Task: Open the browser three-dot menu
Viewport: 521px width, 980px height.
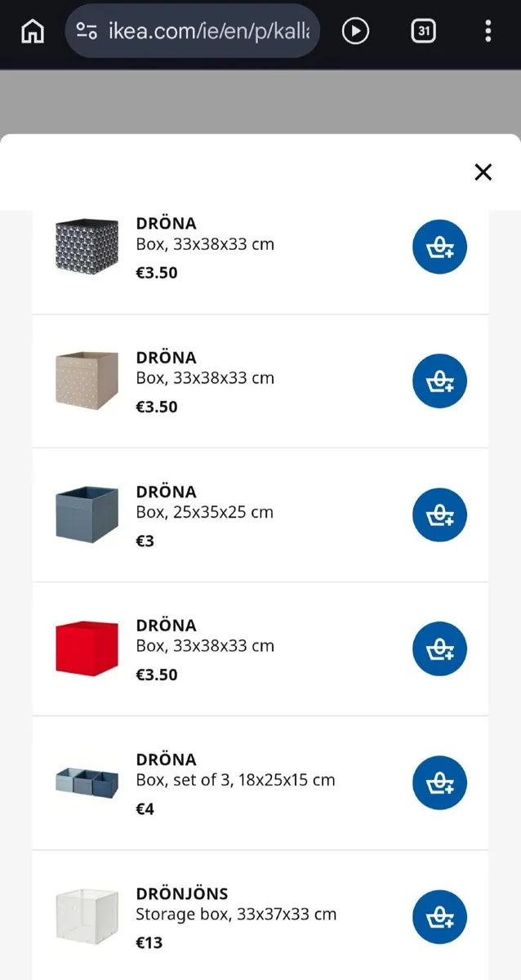Action: tap(488, 31)
